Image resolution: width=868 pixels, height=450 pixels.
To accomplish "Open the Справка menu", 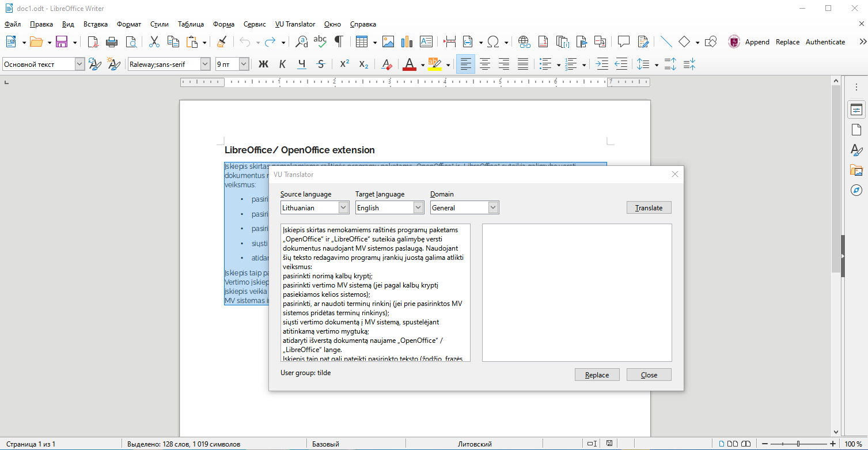I will pos(363,24).
